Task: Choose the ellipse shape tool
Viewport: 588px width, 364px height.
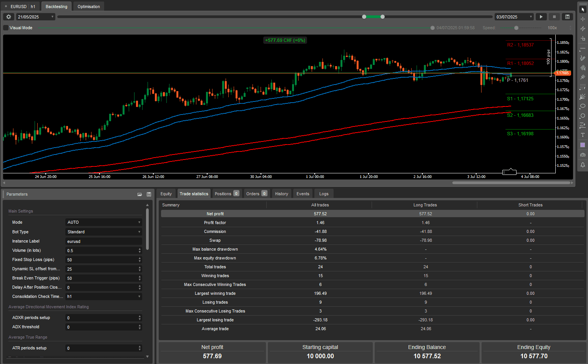Action: pyautogui.click(x=583, y=106)
